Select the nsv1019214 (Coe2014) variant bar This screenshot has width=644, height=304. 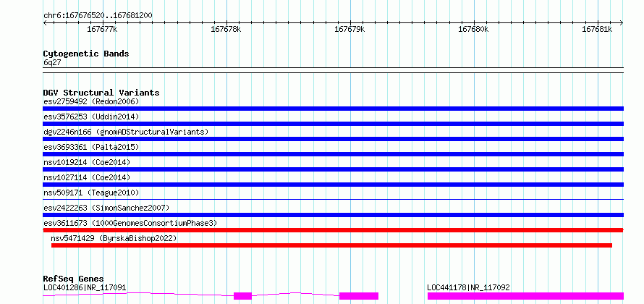[333, 169]
